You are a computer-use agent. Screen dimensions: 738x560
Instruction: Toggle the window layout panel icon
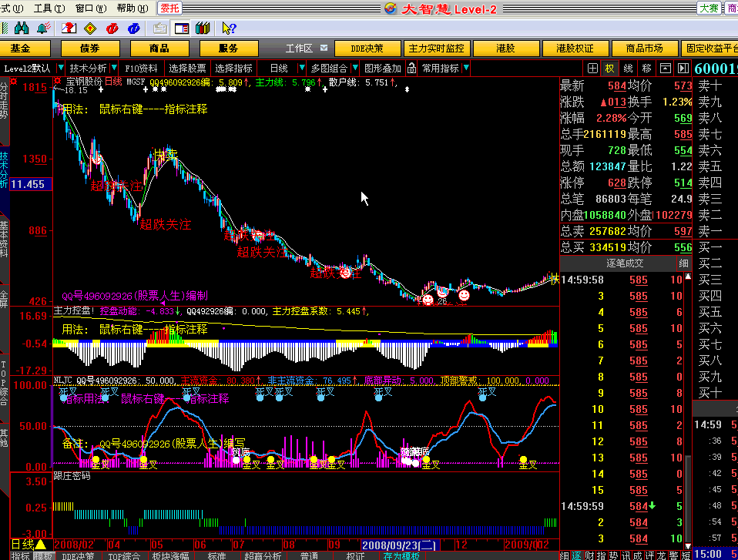point(182,29)
